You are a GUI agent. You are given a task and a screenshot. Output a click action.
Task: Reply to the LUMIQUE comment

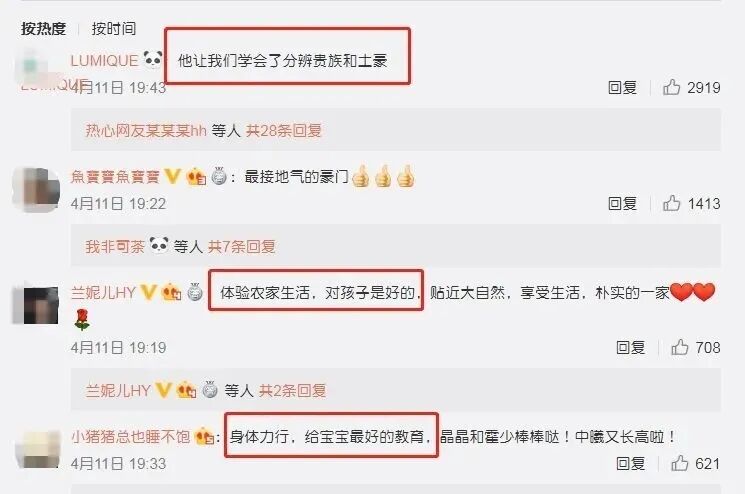pos(622,87)
